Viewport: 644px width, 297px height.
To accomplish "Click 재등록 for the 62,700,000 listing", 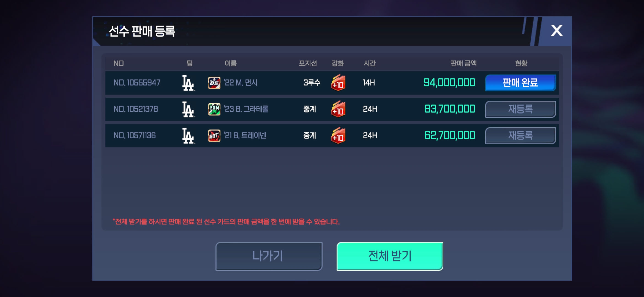I will click(x=520, y=136).
